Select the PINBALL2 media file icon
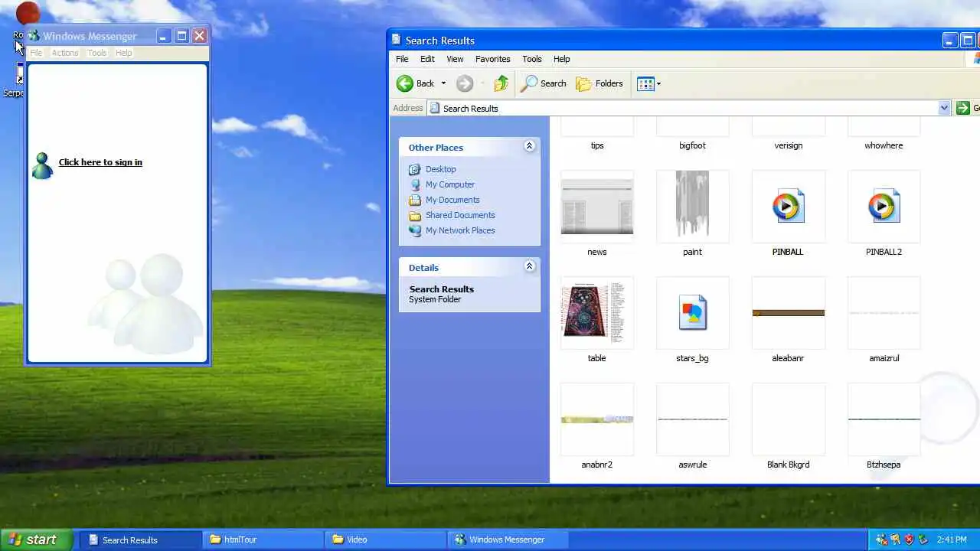The width and height of the screenshot is (980, 551). pyautogui.click(x=884, y=207)
